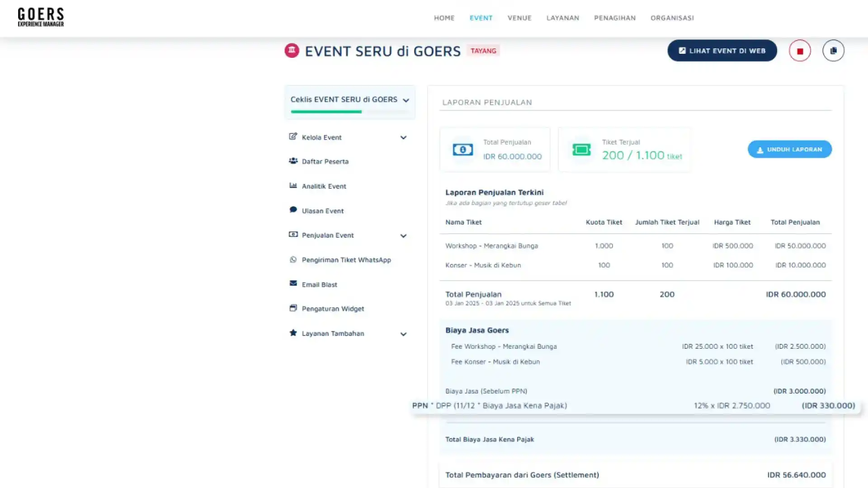868x488 pixels.
Task: Click the Daftar Peserta people icon
Action: 293,161
